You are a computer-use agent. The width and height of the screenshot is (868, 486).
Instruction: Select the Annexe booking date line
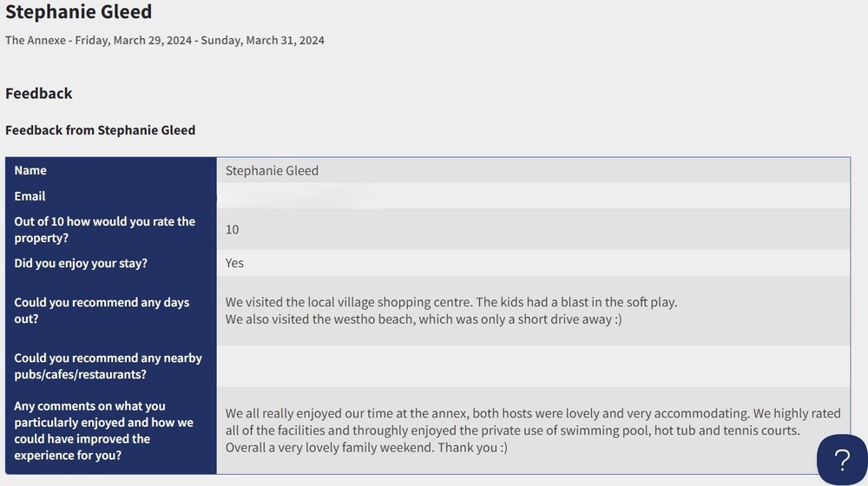165,40
